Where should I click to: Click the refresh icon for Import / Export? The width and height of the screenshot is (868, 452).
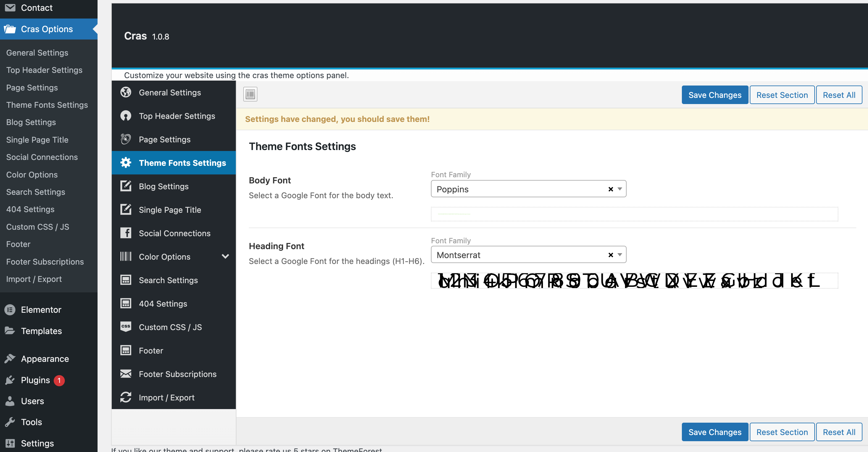[x=126, y=397]
